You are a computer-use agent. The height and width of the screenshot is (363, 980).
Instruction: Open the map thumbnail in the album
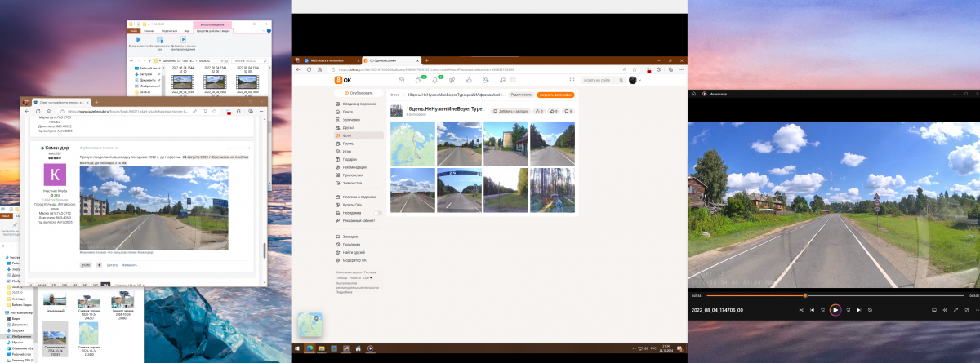(x=412, y=144)
